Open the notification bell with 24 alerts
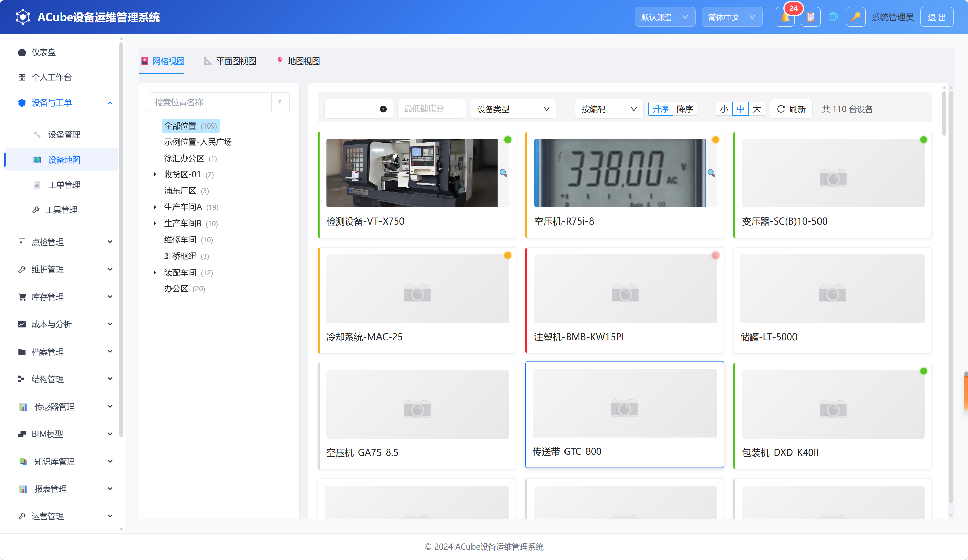This screenshot has height=560, width=968. coord(785,17)
